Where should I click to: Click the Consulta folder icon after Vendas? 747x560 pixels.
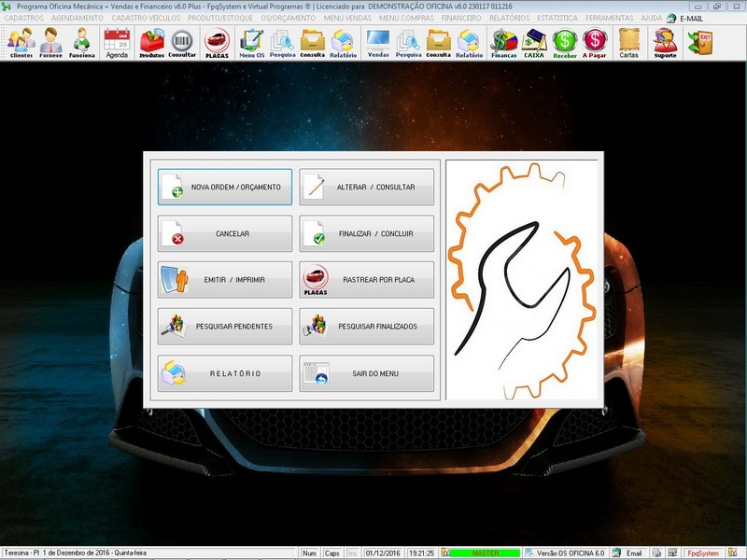pyautogui.click(x=438, y=42)
